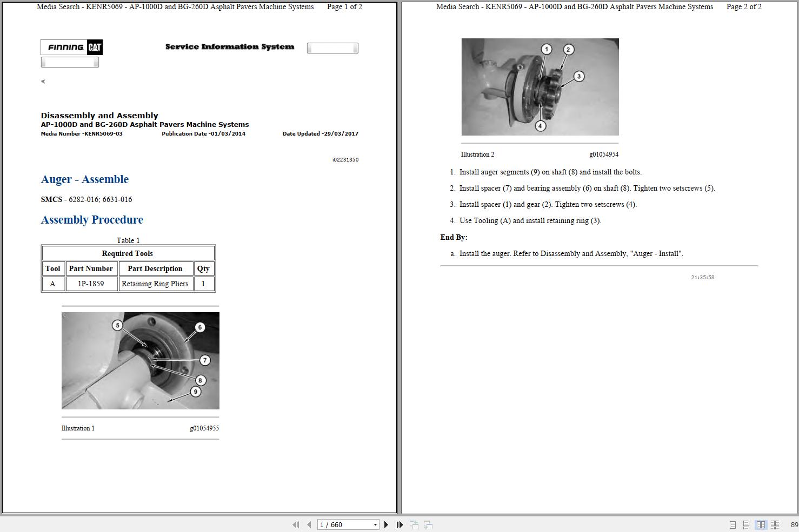This screenshot has height=532, width=799.
Task: Click the Illustration 1 caption label
Action: point(78,428)
